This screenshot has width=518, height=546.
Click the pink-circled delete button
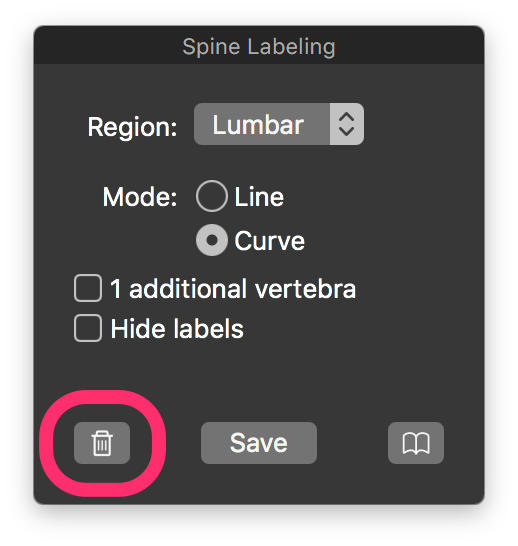click(x=102, y=443)
